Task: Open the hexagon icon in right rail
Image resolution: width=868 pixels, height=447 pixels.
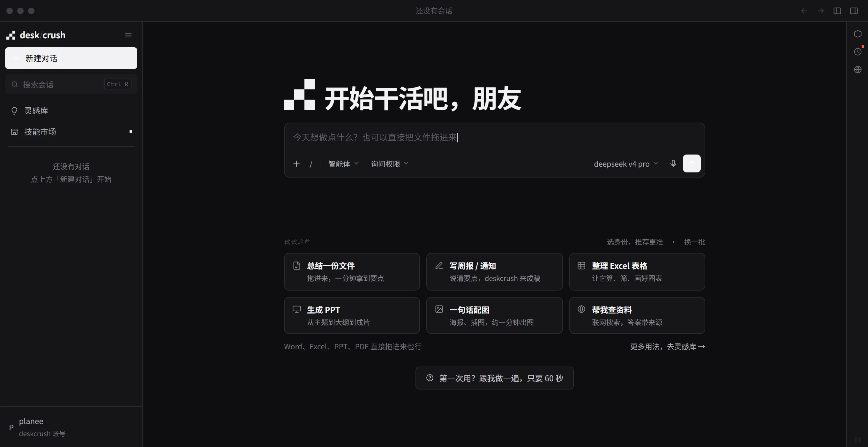Action: [857, 34]
